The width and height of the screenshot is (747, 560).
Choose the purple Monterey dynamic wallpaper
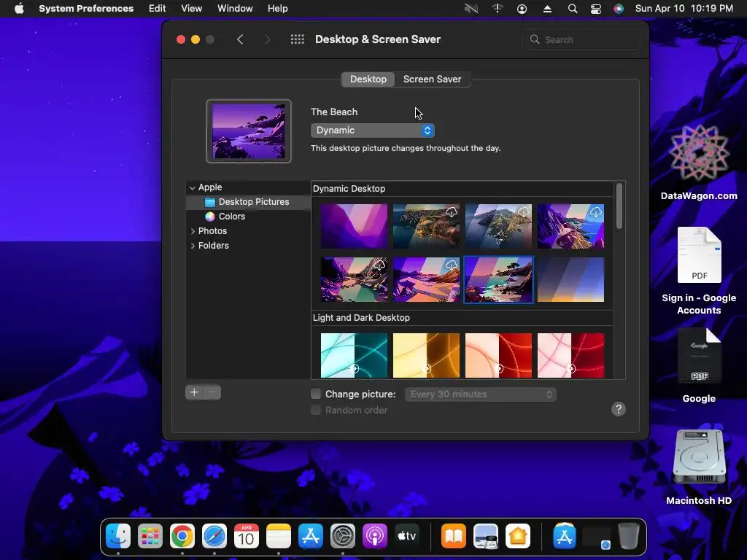[x=354, y=226]
